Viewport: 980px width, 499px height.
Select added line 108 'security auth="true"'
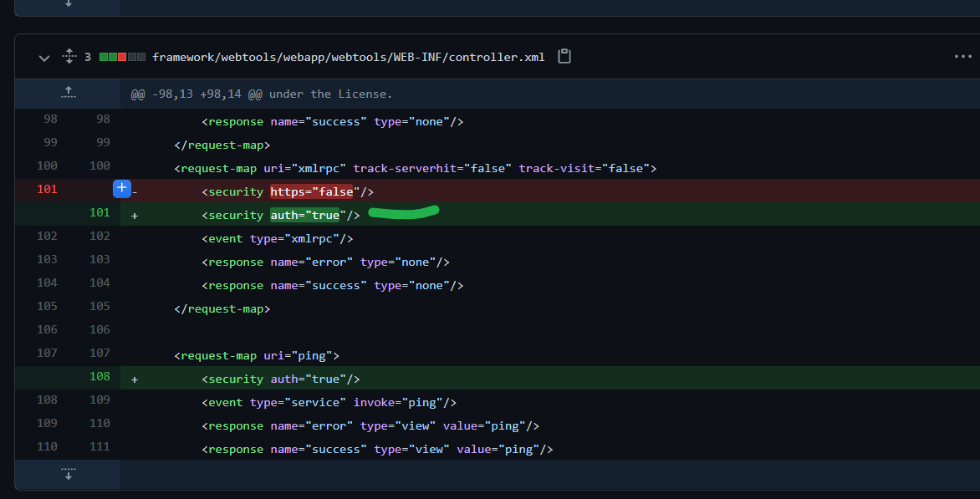click(x=281, y=379)
